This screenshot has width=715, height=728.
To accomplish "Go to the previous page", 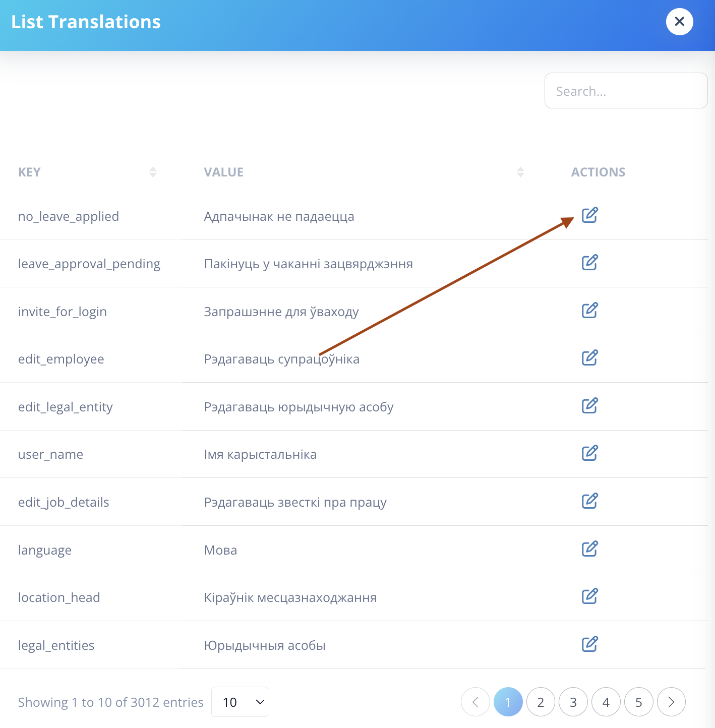I will (x=475, y=702).
